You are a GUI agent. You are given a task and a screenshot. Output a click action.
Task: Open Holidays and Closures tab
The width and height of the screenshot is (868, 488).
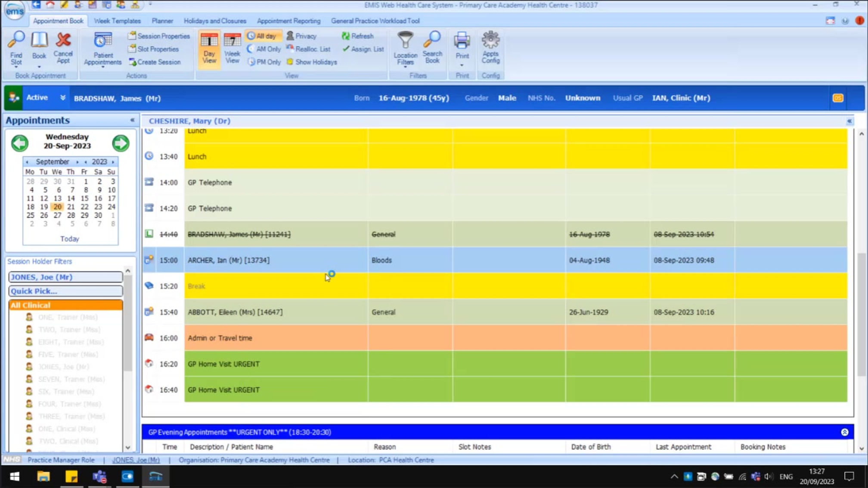click(x=215, y=21)
